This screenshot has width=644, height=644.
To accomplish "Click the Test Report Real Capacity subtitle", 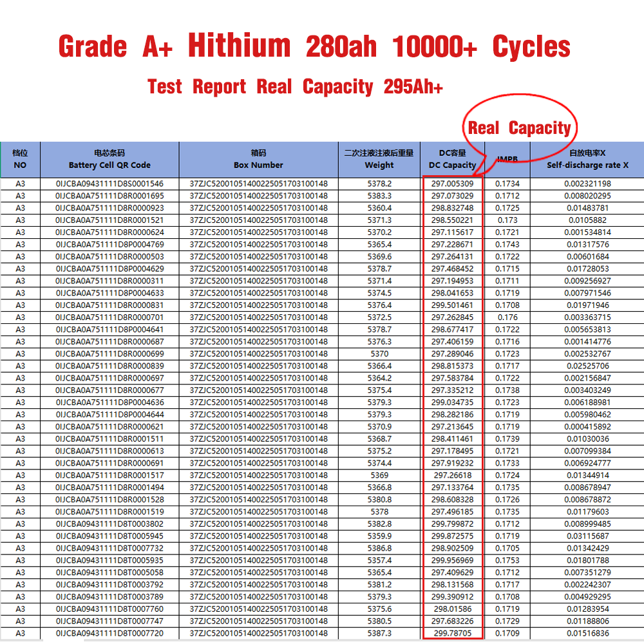I will coord(295,86).
